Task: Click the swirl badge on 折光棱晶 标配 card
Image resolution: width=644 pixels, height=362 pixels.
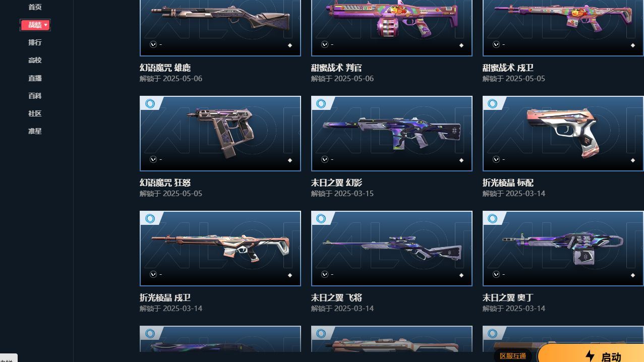Action: coord(493,104)
